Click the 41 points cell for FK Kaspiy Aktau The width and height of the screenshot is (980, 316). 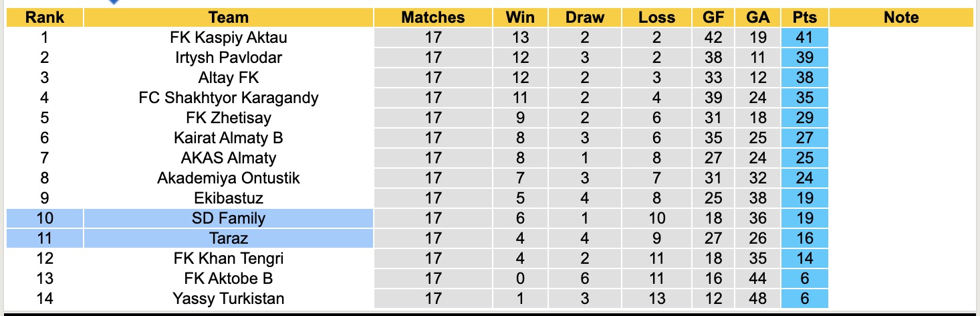tap(804, 37)
